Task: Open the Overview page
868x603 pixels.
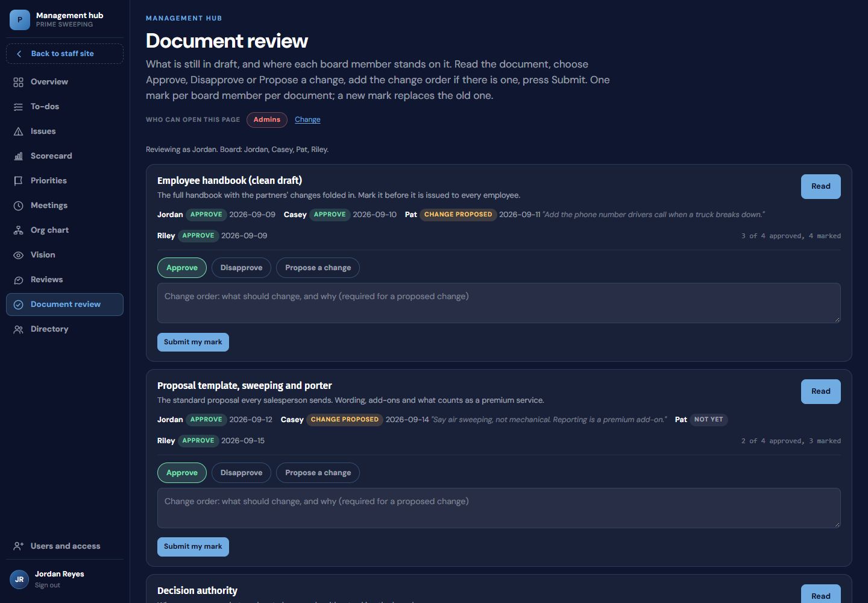Action: (64, 82)
